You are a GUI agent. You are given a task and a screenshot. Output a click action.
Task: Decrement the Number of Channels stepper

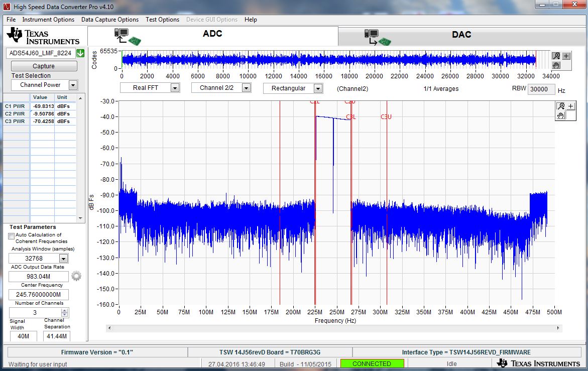coord(64,315)
